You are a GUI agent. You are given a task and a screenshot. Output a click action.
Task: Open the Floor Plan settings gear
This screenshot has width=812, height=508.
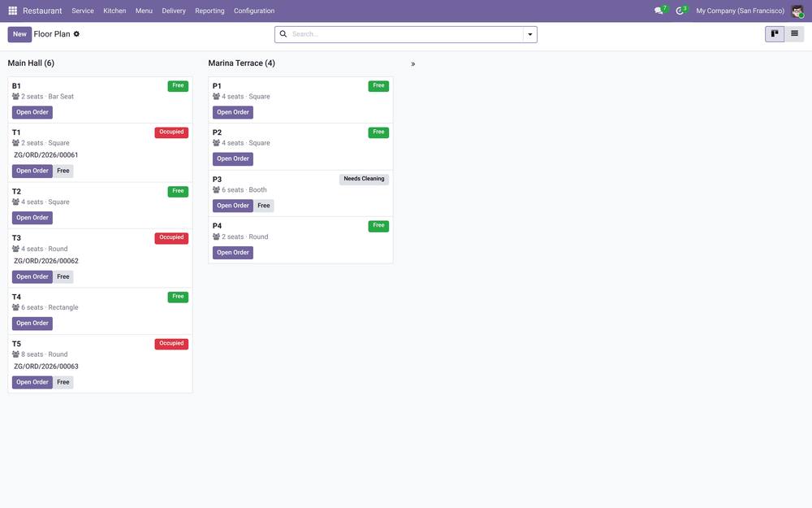76,33
